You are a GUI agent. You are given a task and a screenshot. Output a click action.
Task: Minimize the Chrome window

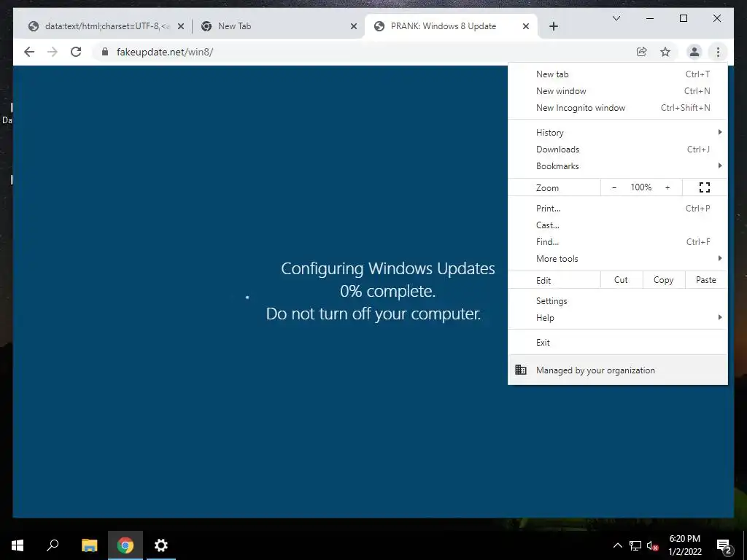tap(650, 18)
